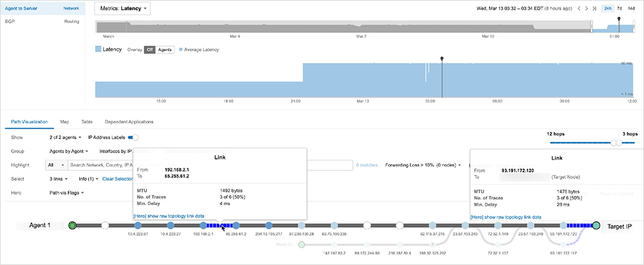
Task: Switch to the Map tab
Action: point(64,121)
